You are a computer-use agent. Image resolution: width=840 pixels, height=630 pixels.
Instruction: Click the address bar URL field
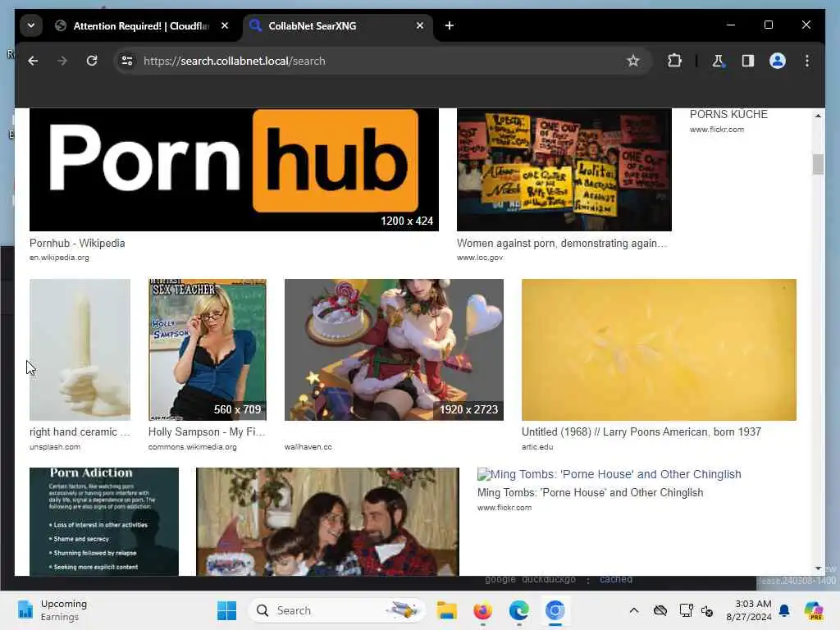[x=383, y=61]
